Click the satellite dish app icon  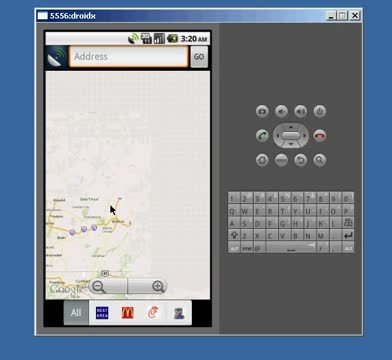click(57, 57)
